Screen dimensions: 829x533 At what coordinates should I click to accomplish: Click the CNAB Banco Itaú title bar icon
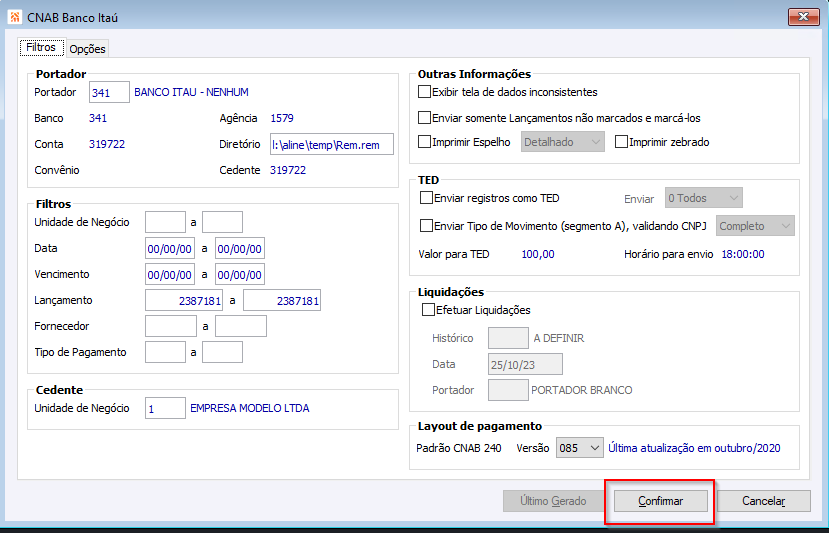[15, 17]
